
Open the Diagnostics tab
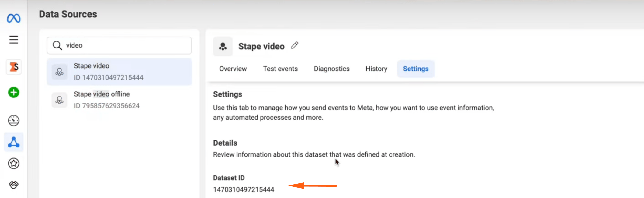click(x=332, y=69)
